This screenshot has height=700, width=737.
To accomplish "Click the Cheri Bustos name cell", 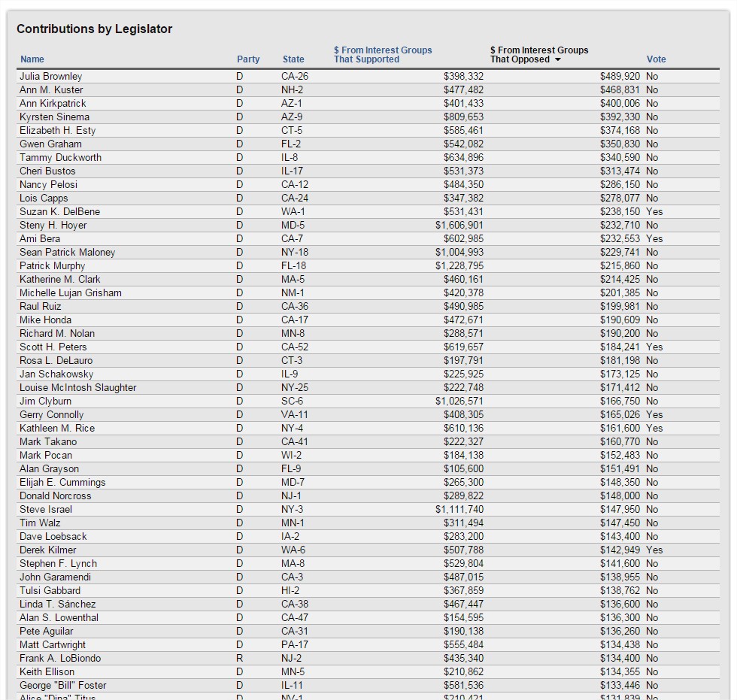I will tap(47, 171).
